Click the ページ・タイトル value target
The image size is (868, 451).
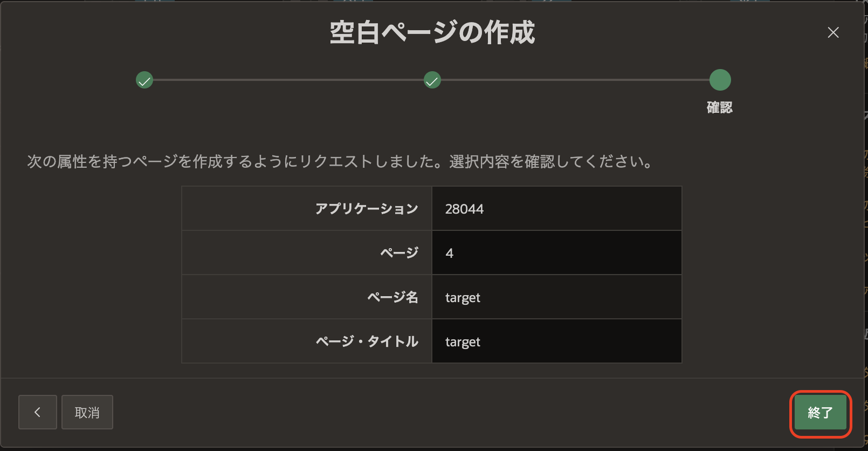[463, 341]
